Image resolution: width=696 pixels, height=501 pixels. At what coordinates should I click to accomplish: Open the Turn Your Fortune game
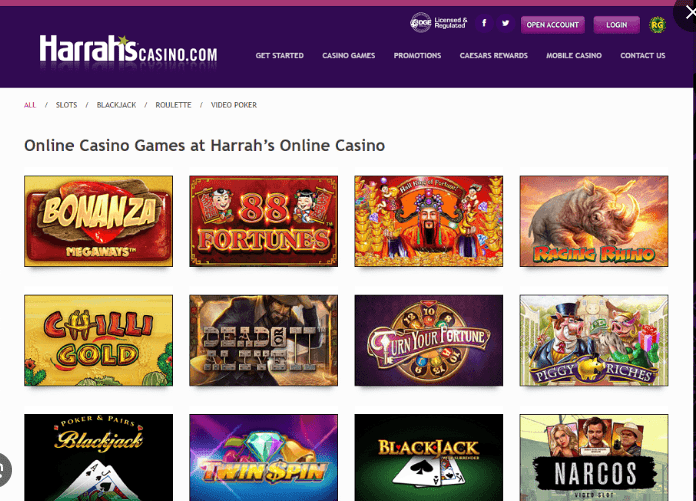coord(429,340)
